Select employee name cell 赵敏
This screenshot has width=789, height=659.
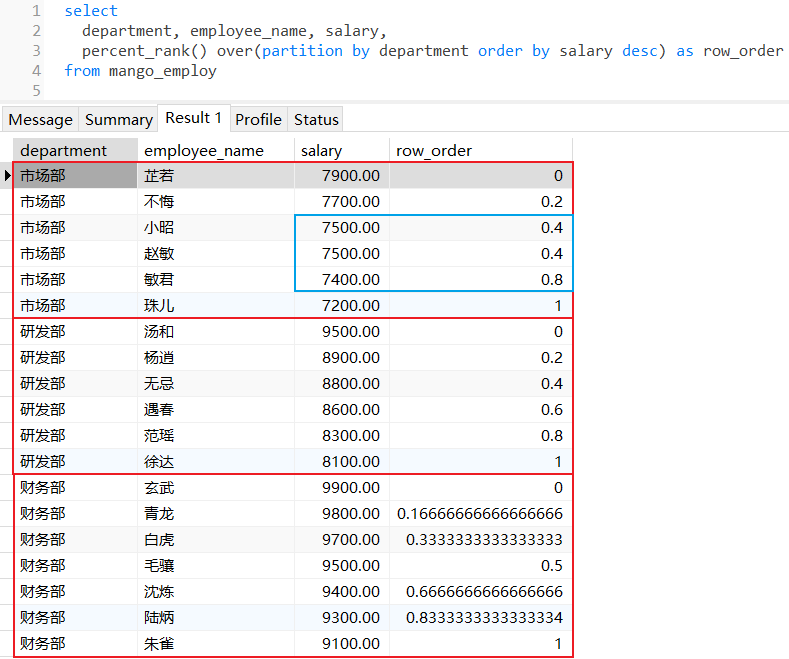[x=216, y=254]
